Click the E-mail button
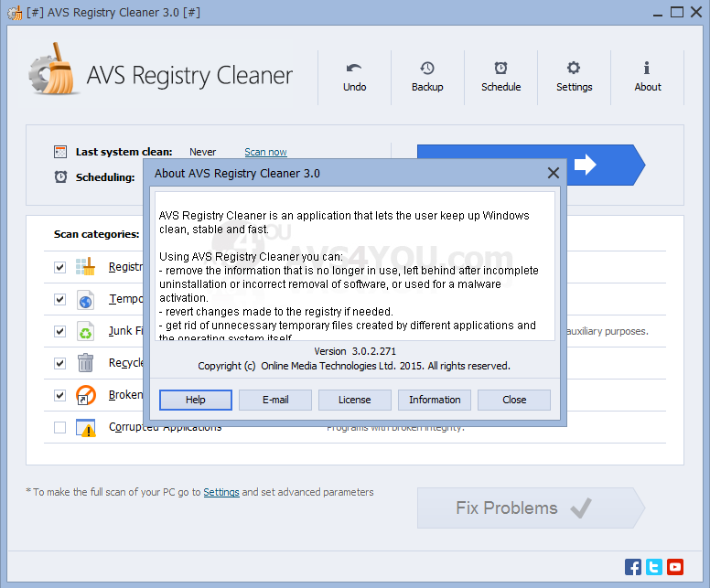 pos(275,400)
